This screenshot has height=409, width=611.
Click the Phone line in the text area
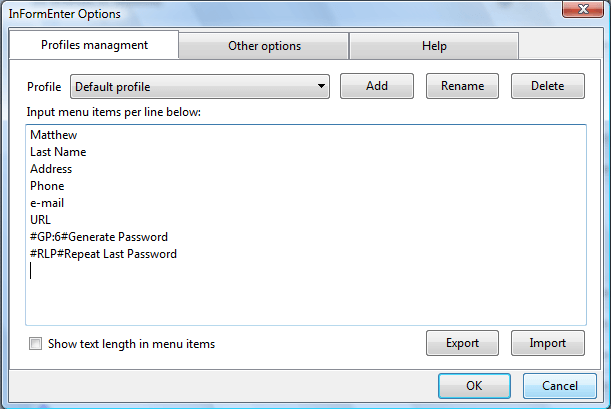tap(47, 186)
